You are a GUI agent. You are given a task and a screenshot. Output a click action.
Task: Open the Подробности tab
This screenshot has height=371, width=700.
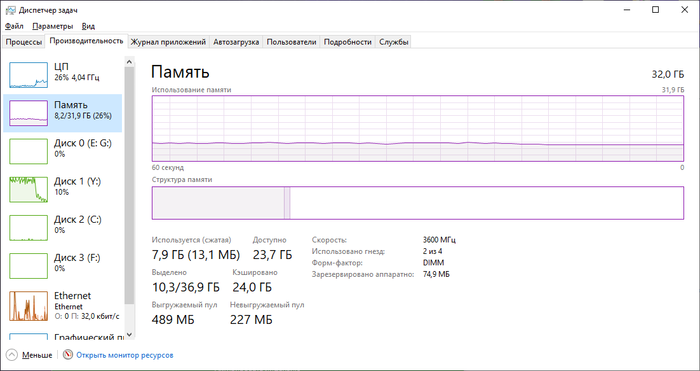click(347, 42)
